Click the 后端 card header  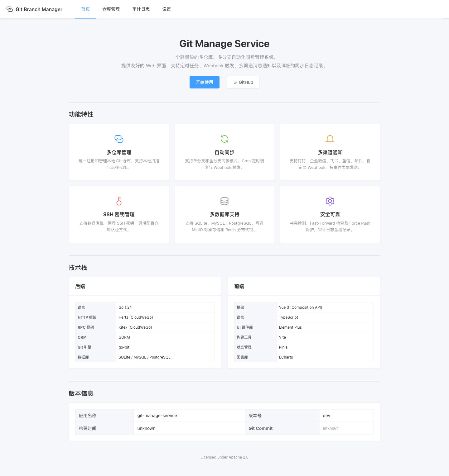80,286
